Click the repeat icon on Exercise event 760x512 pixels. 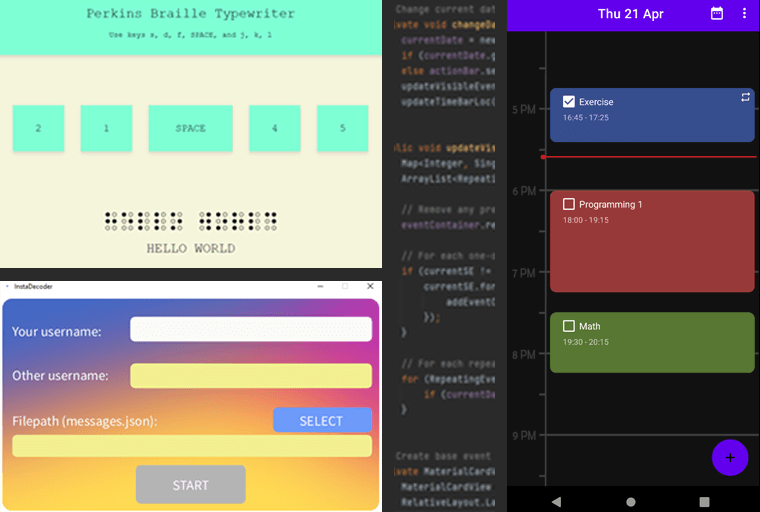[x=744, y=97]
